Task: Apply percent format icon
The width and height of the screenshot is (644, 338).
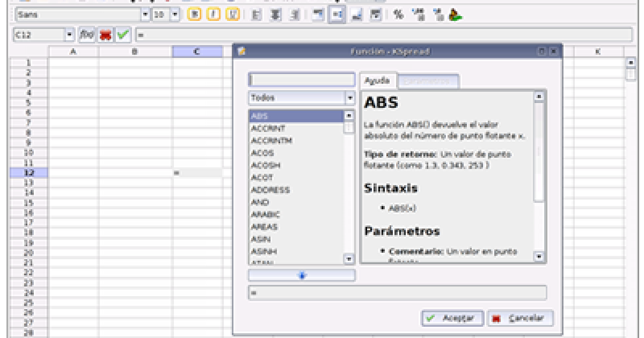Action: click(x=398, y=16)
